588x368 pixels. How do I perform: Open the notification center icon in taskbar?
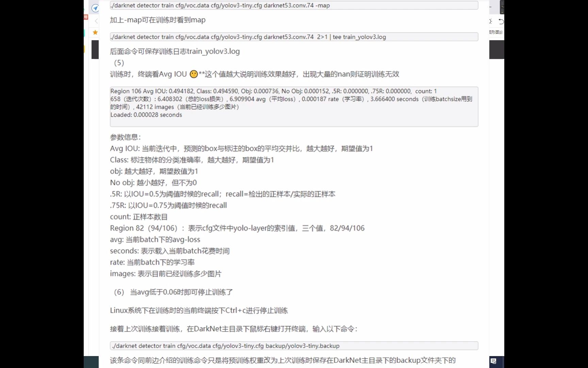click(493, 361)
